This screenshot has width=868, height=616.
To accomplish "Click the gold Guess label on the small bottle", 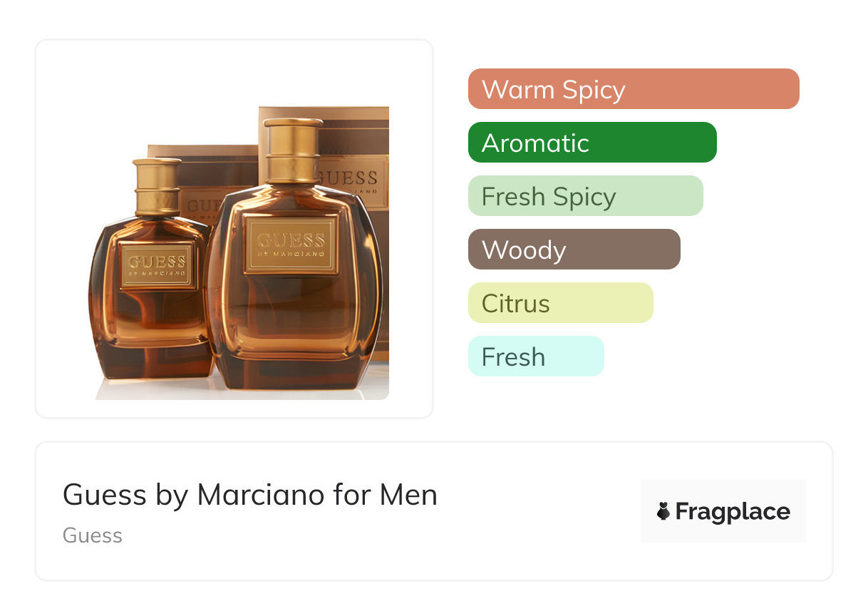I will [x=157, y=265].
